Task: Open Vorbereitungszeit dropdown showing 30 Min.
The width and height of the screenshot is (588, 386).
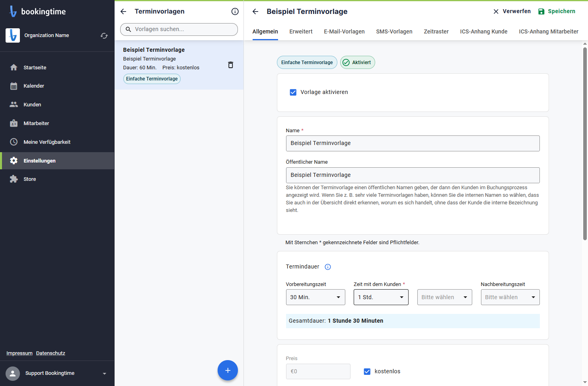Action: coord(315,297)
